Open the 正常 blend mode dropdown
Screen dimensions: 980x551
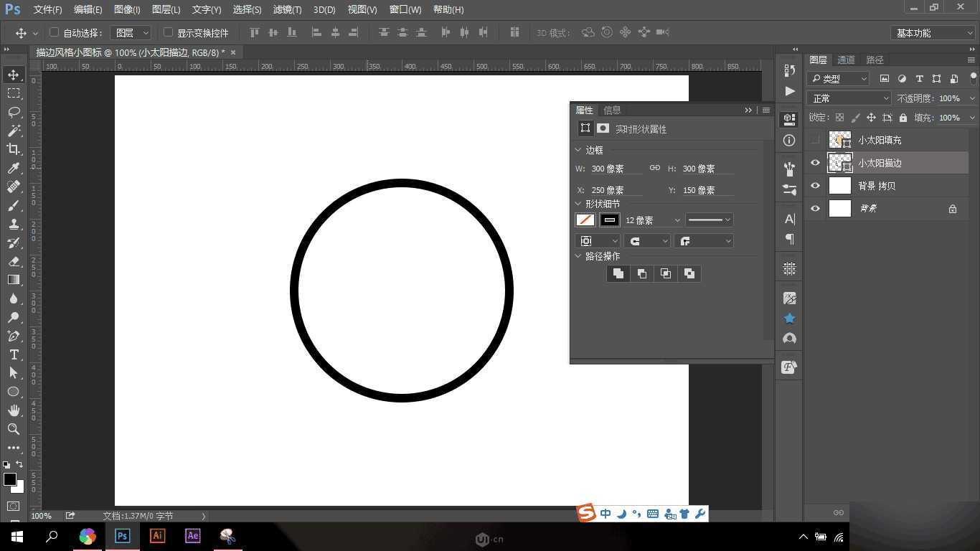pyautogui.click(x=849, y=98)
